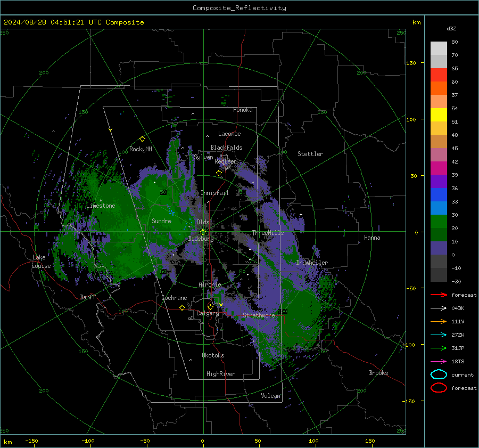
Task: Click the HighRiver city label
Action: (221, 374)
